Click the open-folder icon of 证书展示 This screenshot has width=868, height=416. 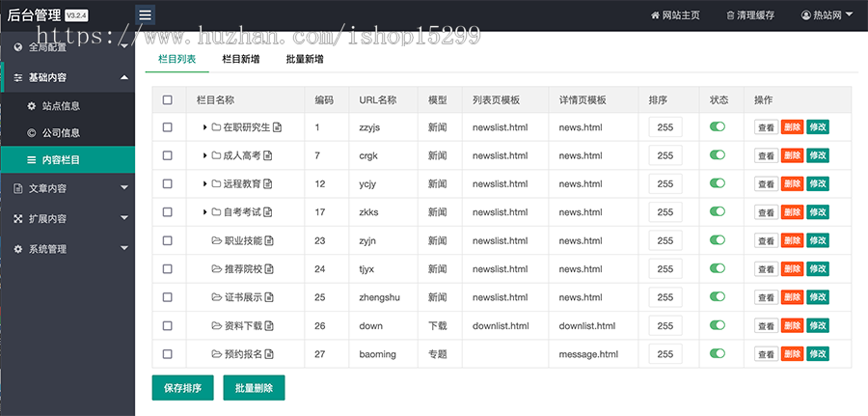(216, 297)
